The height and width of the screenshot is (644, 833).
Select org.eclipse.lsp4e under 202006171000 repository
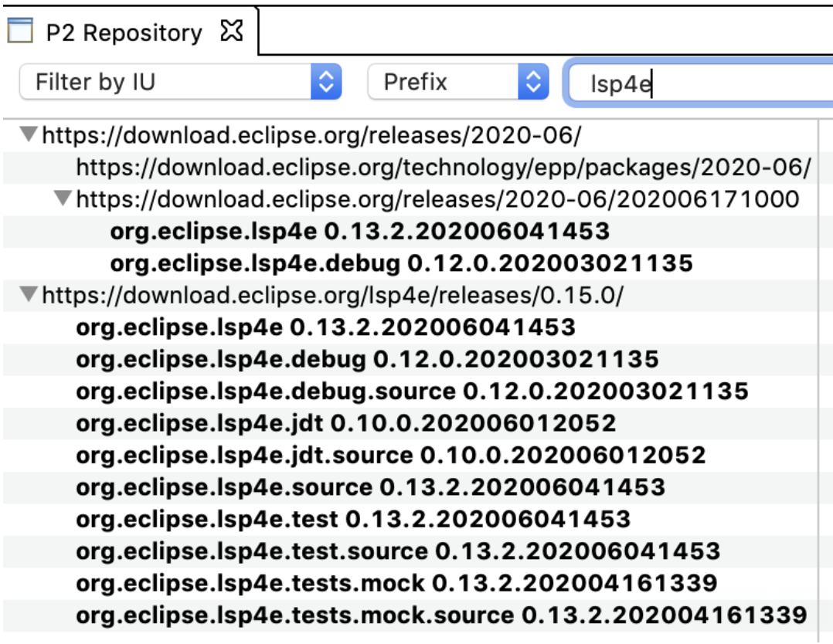[x=359, y=231]
